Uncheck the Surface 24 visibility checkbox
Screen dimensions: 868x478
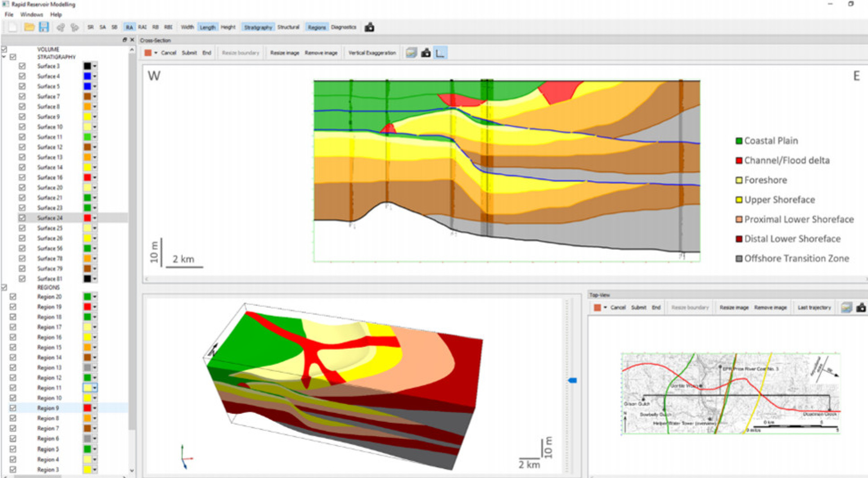22,218
